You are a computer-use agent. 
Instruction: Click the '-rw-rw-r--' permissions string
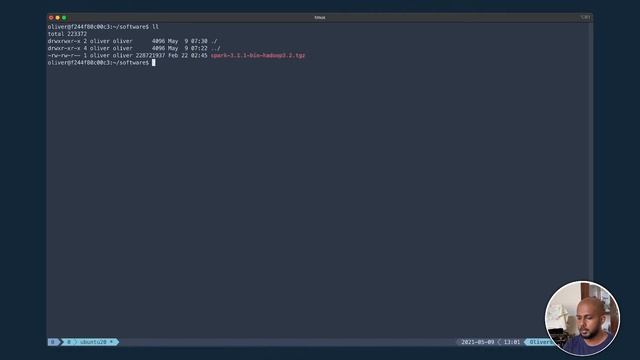click(x=64, y=55)
